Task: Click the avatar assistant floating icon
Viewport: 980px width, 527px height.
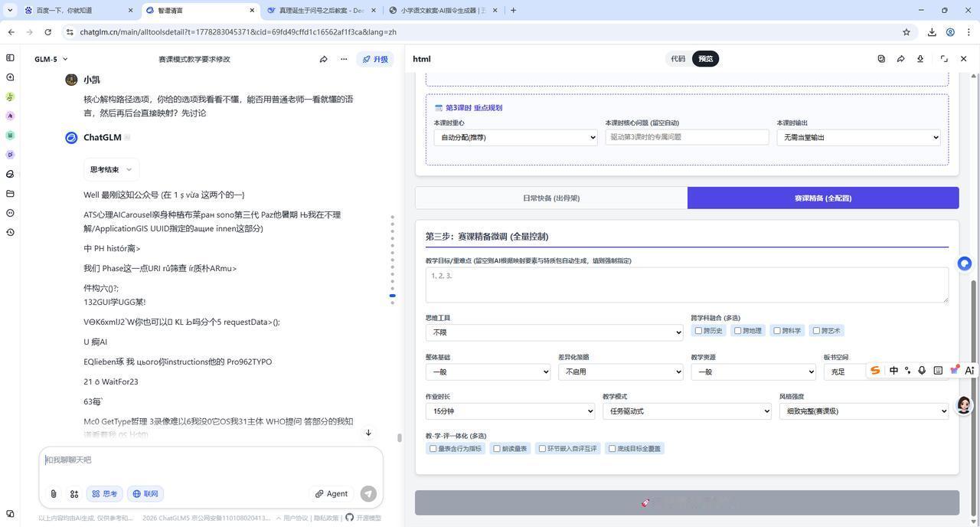Action: (965, 405)
